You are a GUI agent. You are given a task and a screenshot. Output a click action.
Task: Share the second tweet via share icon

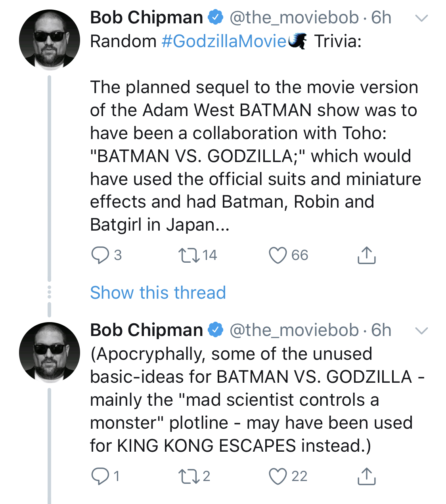[x=366, y=476]
